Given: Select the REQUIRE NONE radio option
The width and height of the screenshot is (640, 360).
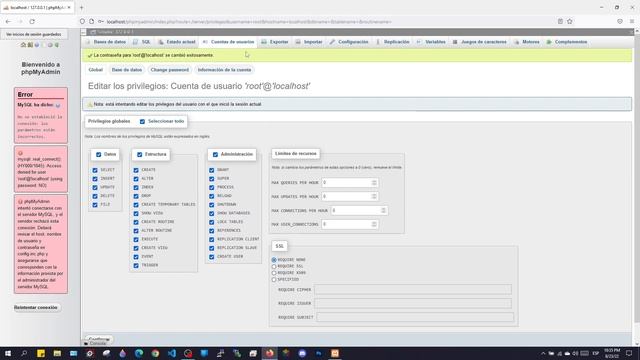Looking at the screenshot, I should click(274, 260).
